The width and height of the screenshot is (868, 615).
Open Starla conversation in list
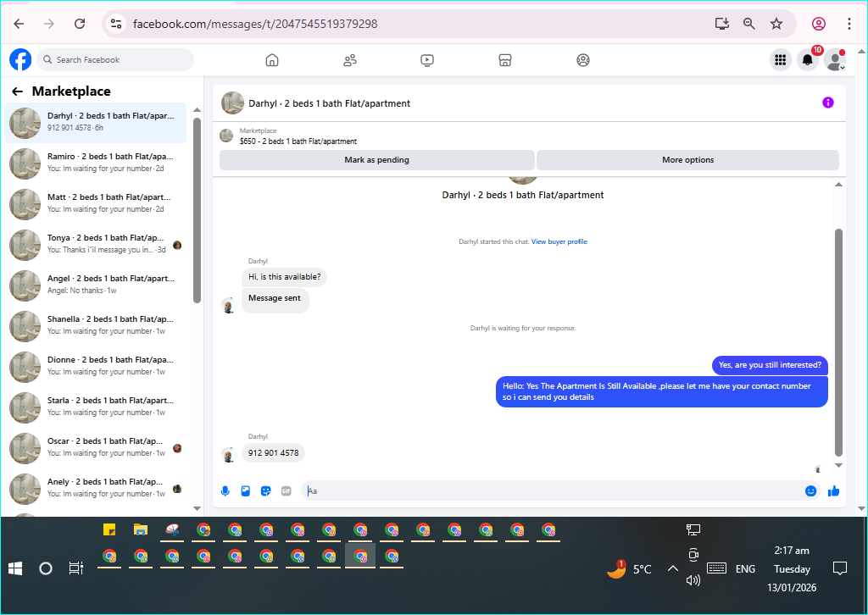[x=95, y=407]
